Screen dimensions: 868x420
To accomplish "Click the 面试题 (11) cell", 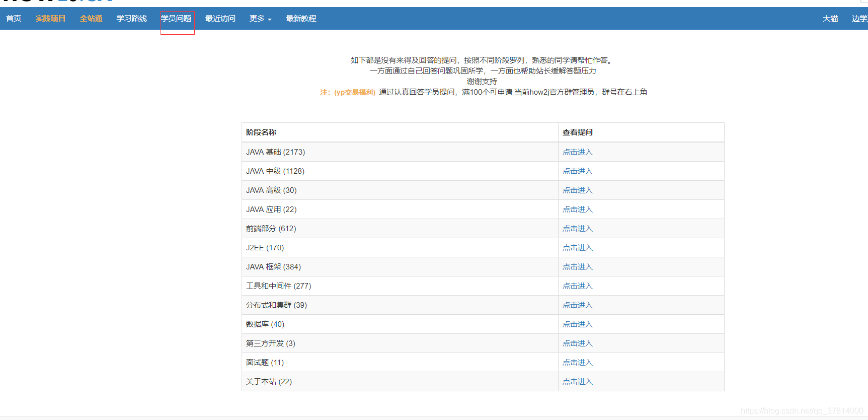I will 400,363.
